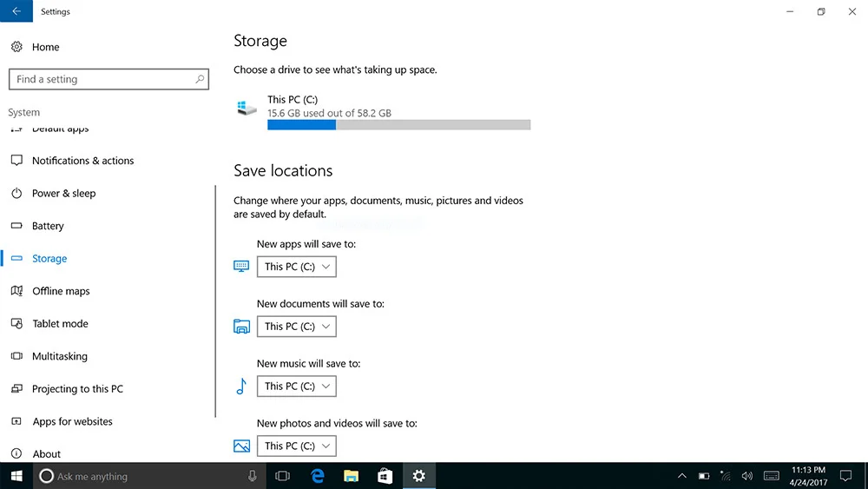The height and width of the screenshot is (489, 868).
Task: Click the folder icon beside New documents
Action: 241,327
